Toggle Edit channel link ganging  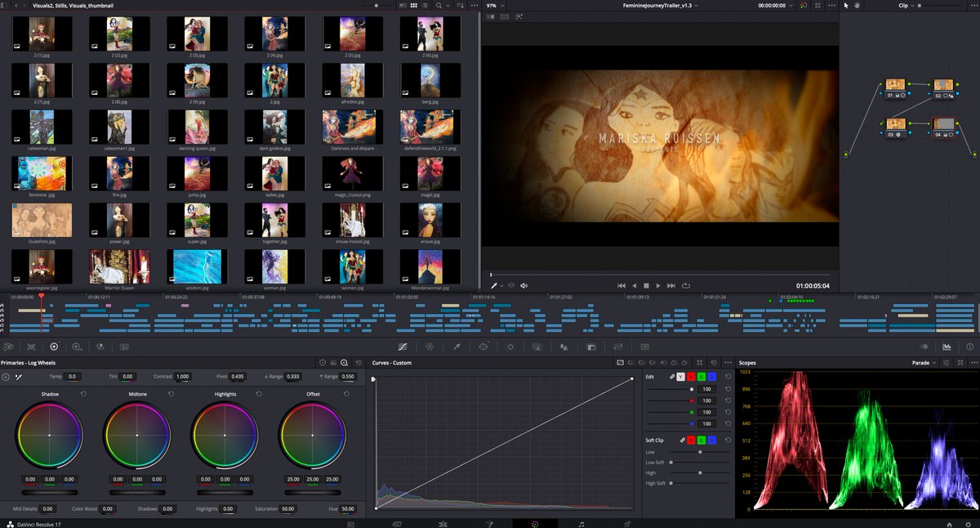click(672, 377)
